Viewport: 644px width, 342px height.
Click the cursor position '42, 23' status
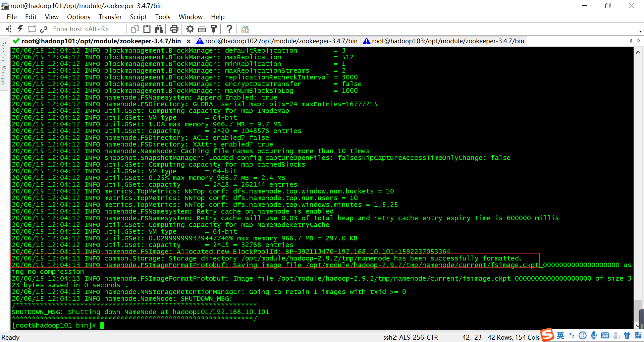click(x=472, y=337)
